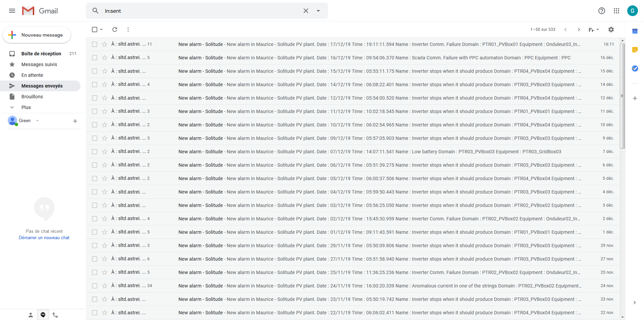Tick the checkbox for the 16:11 email
The height and width of the screenshot is (320, 644).
pos(95,44)
